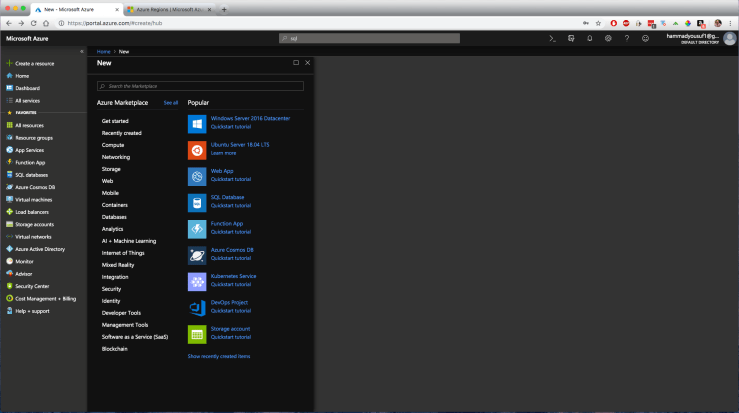The width and height of the screenshot is (739, 413).
Task: Select Recently created category
Action: point(122,133)
